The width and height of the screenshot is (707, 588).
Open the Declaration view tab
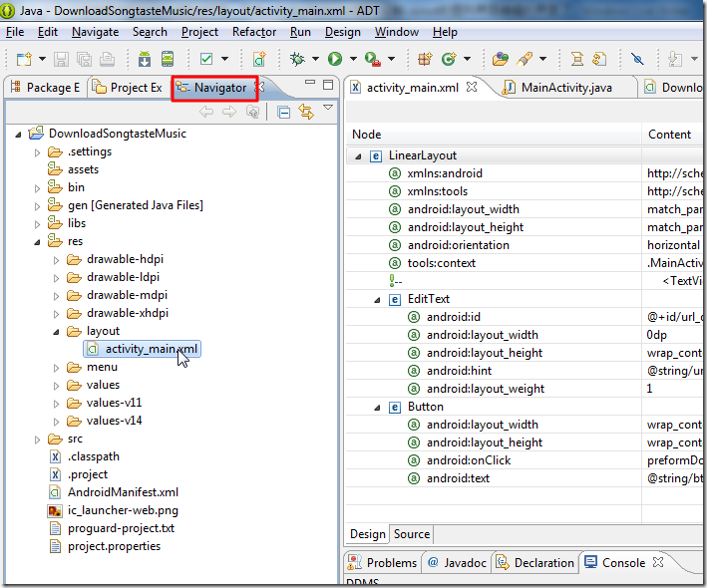pyautogui.click(x=535, y=563)
